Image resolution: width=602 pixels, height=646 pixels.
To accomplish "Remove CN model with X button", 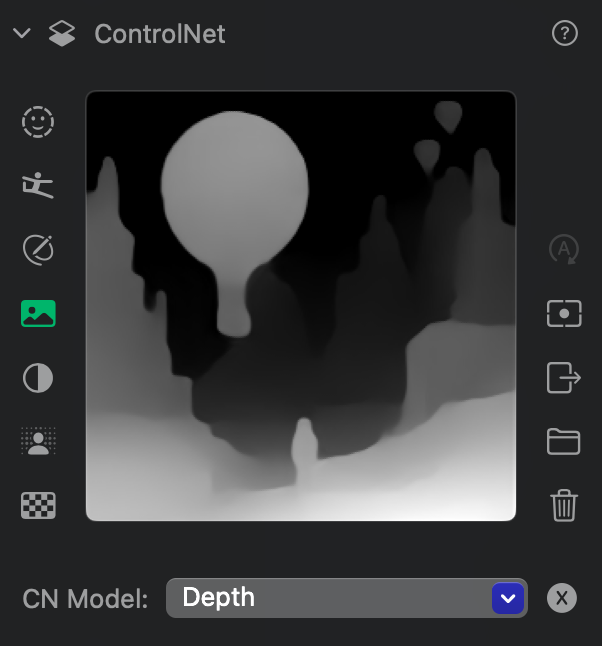I will (562, 598).
